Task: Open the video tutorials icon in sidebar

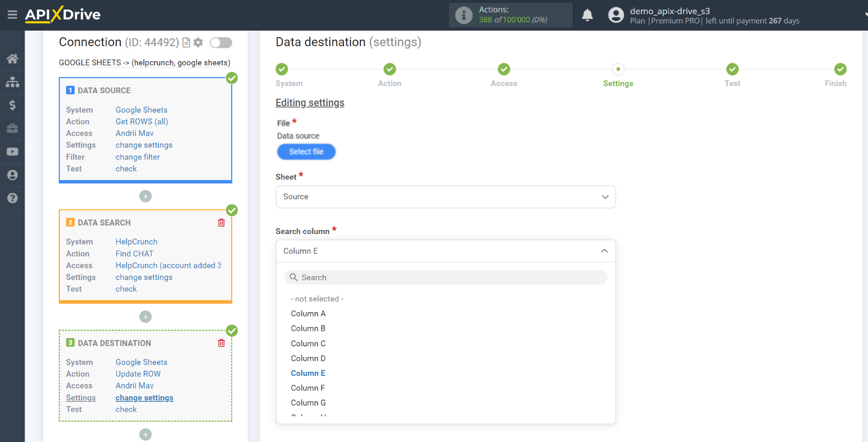Action: click(x=12, y=152)
